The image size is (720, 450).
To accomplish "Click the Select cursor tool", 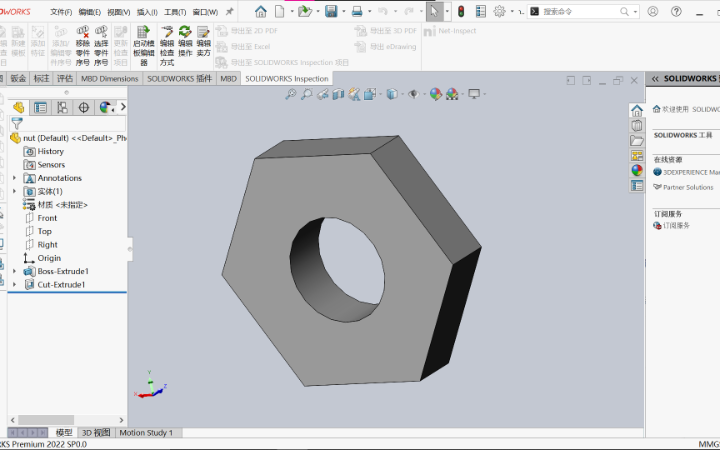I will tap(434, 11).
